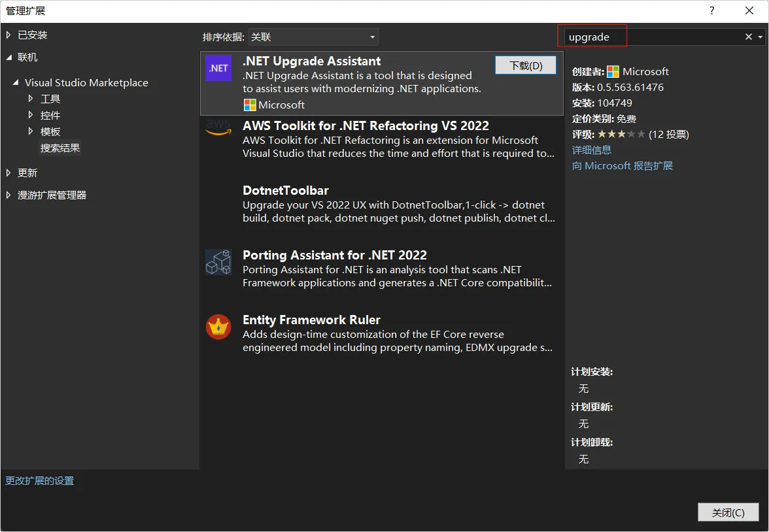Expand the 已安装 tree node

tap(9, 35)
